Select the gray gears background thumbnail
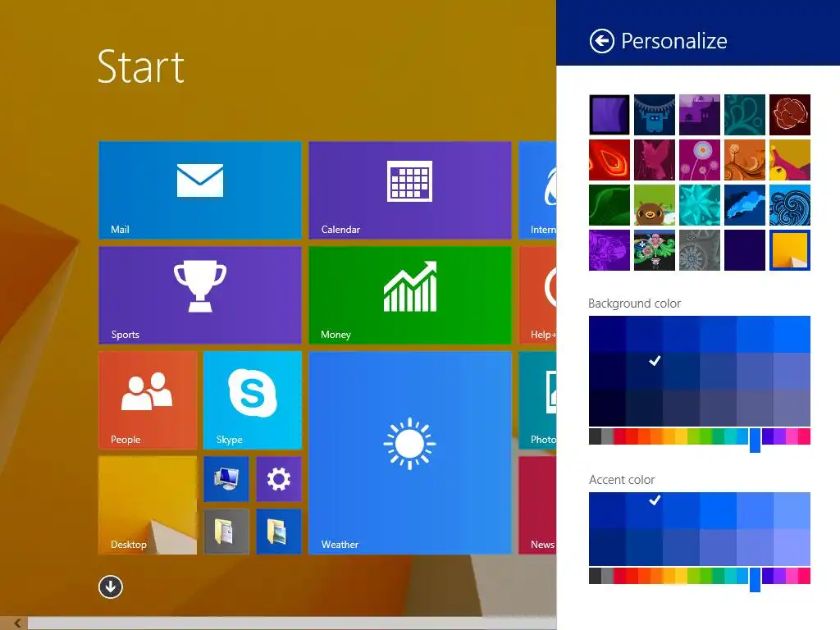This screenshot has height=630, width=840. pos(700,250)
